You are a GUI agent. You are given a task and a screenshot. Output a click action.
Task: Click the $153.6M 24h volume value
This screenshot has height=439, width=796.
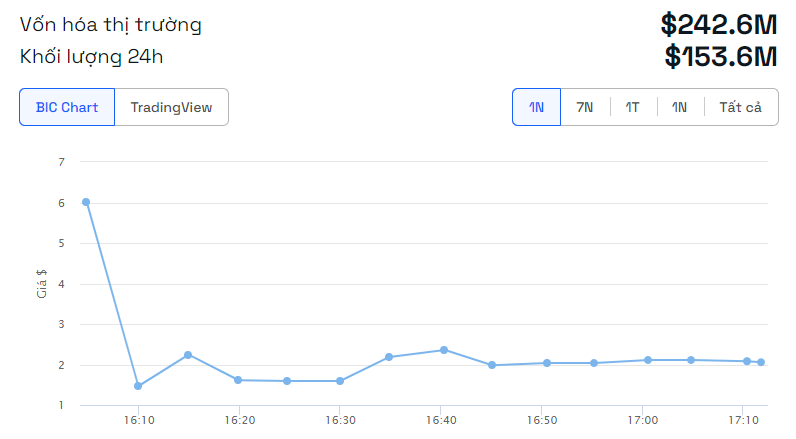pyautogui.click(x=721, y=56)
